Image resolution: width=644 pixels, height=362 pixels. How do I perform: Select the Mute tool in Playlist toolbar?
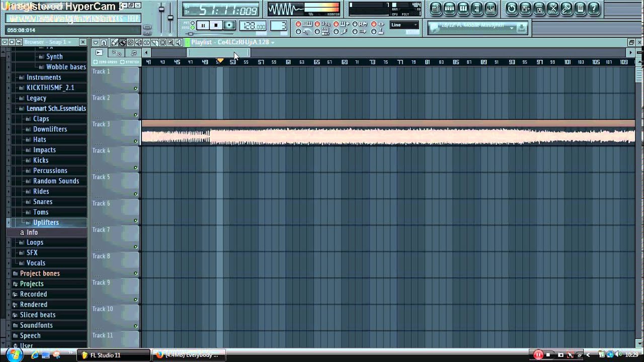(x=138, y=42)
